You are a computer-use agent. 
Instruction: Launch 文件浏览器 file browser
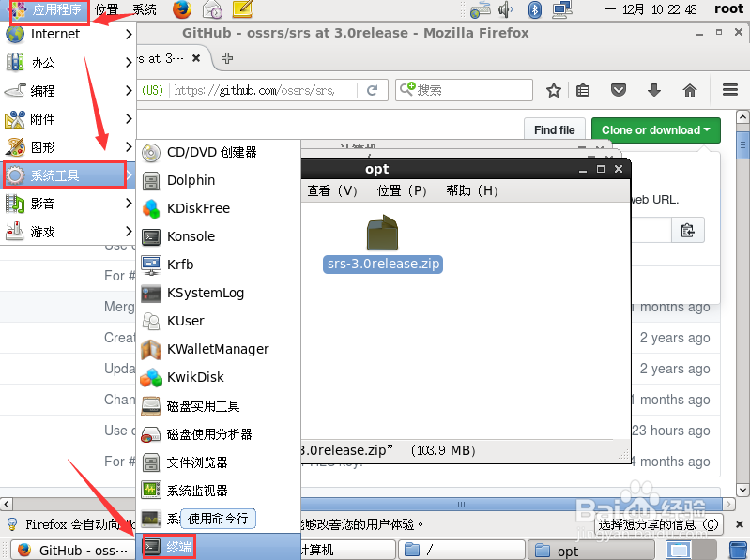tap(218, 462)
